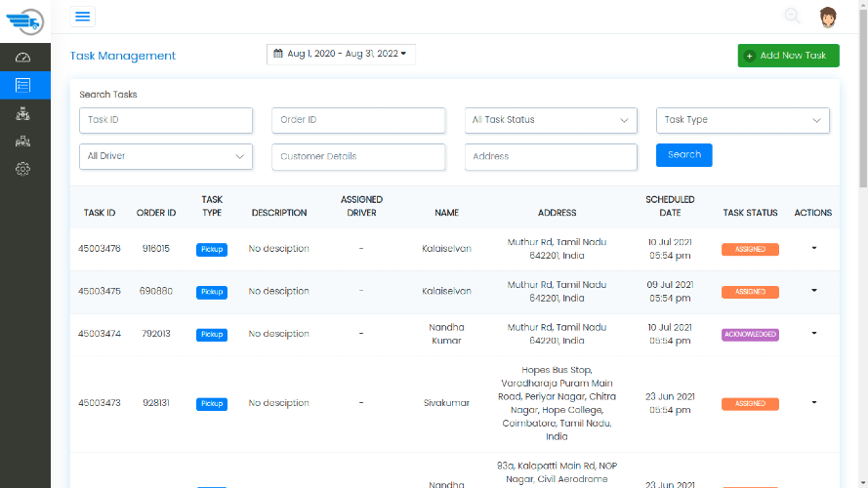Image resolution: width=868 pixels, height=488 pixels.
Task: Click Pickup badge for task 45003475
Action: tap(212, 292)
